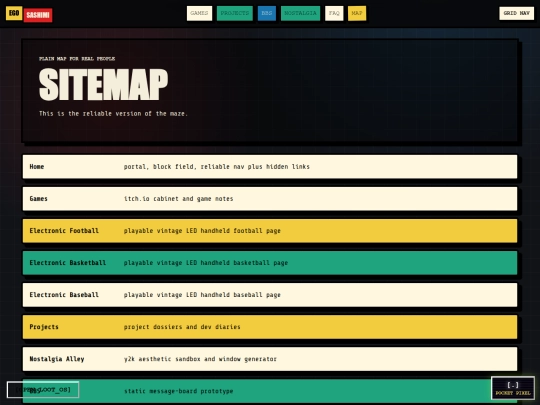This screenshot has width=540, height=405.
Task: Click 'This is the reliable version of the maze.'
Action: click(x=113, y=114)
